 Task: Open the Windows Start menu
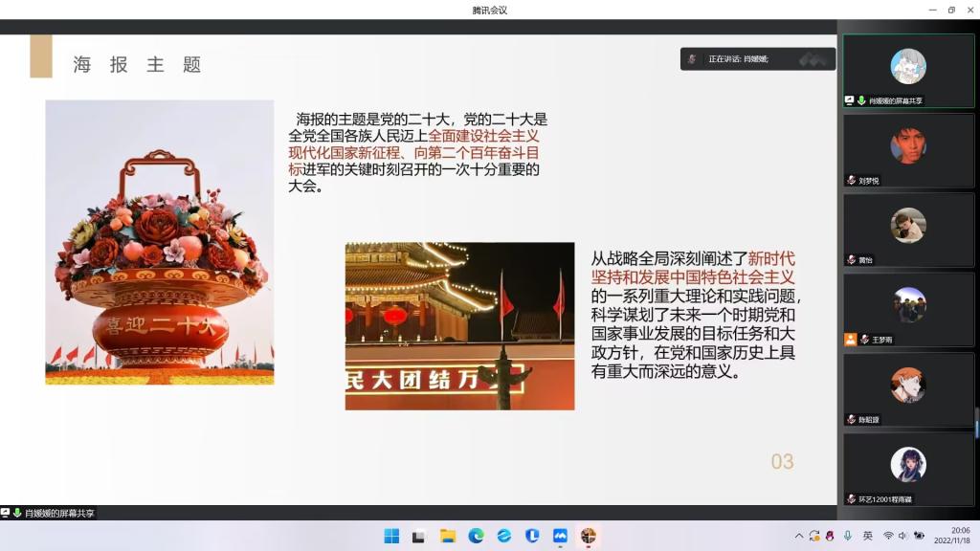point(391,536)
